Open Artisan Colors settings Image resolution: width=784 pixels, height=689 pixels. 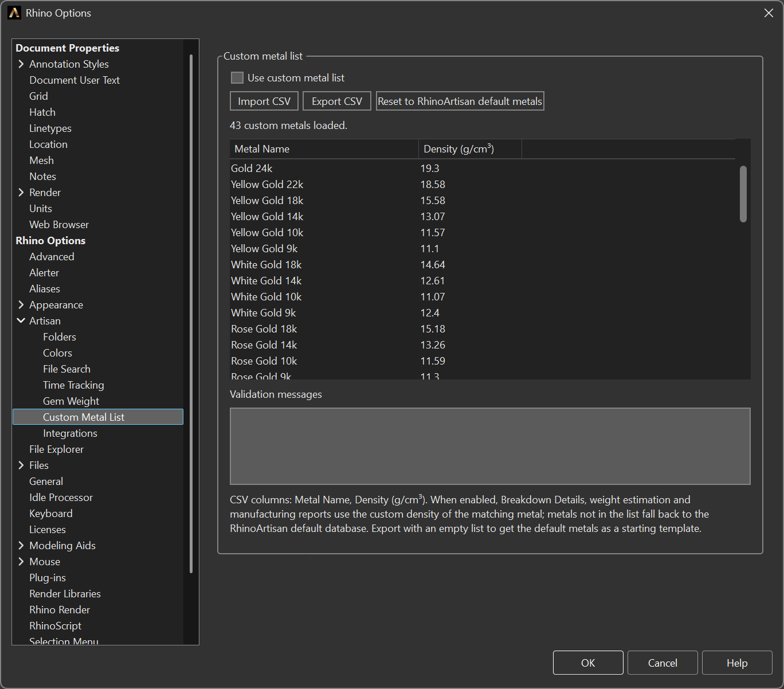click(57, 353)
